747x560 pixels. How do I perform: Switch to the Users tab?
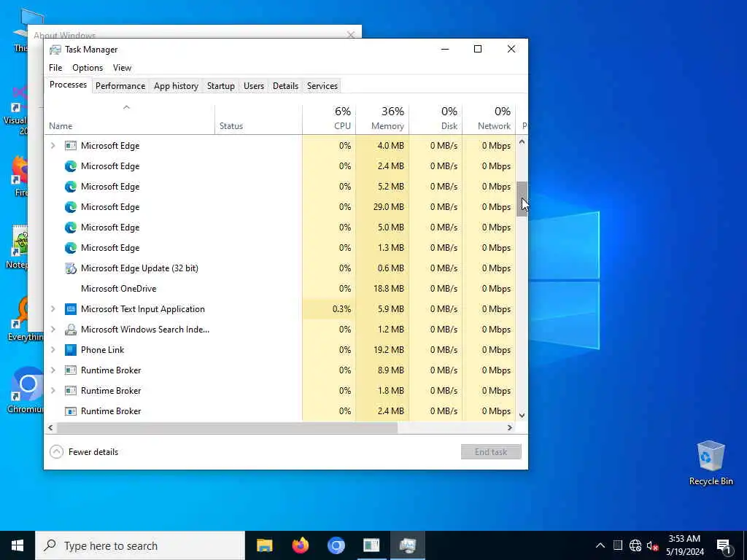pyautogui.click(x=253, y=86)
